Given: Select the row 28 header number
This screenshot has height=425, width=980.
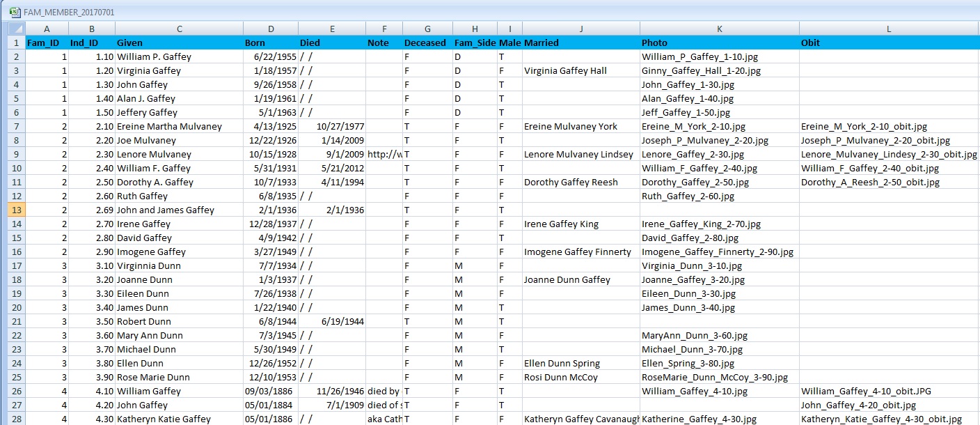Looking at the screenshot, I should click(x=16, y=419).
